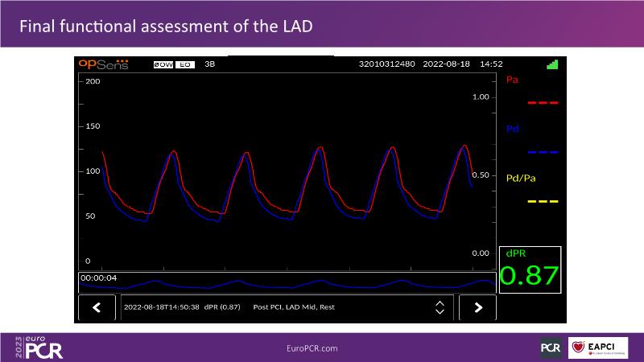644x362 pixels.
Task: Click the next recording arrow button
Action: (477, 307)
